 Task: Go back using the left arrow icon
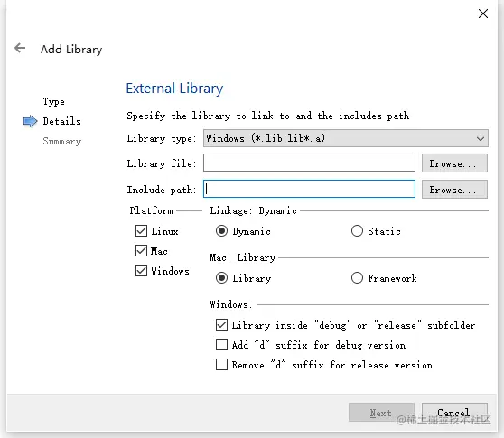(20, 48)
